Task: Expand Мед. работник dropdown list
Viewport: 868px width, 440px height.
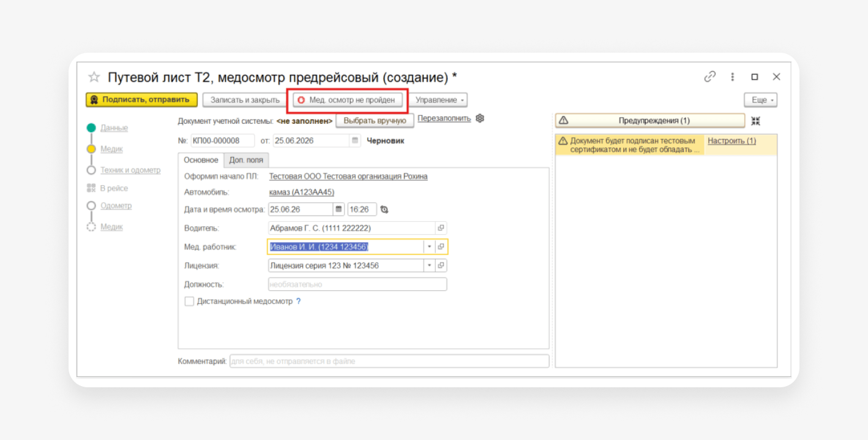Action: pos(430,246)
